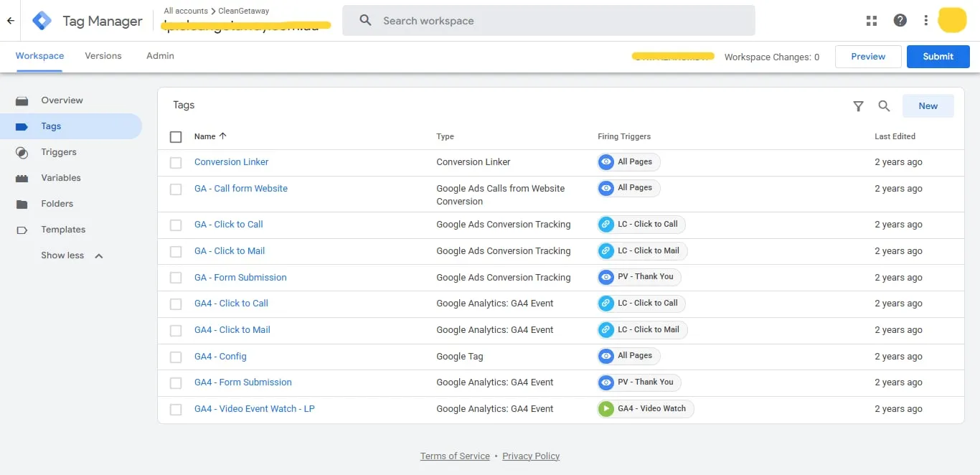Collapse the sidebar with Show less
This screenshot has height=475, width=980.
(72, 255)
